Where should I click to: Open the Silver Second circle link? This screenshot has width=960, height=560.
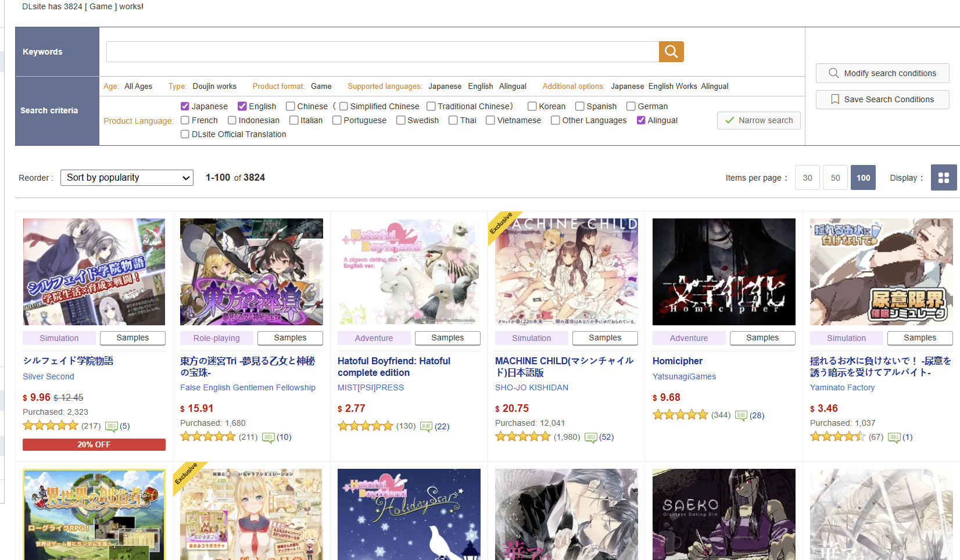coord(48,376)
